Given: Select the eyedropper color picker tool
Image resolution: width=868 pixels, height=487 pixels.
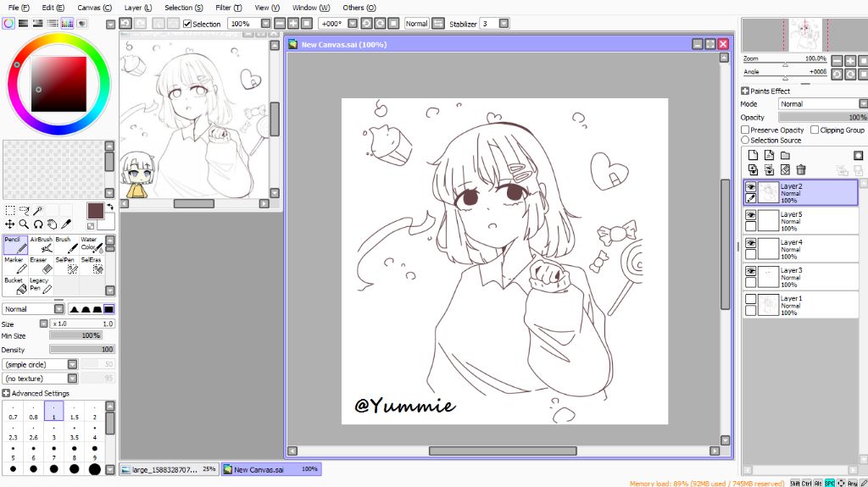Looking at the screenshot, I should [x=66, y=224].
